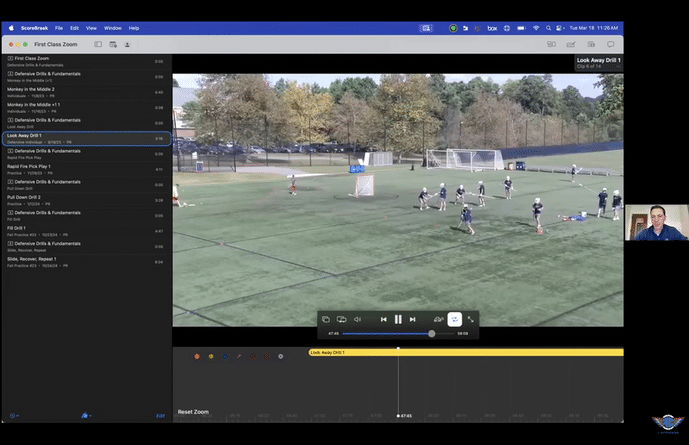Screen dimensions: 689x445
Task: Enter fullscreen video mode
Action: click(471, 319)
